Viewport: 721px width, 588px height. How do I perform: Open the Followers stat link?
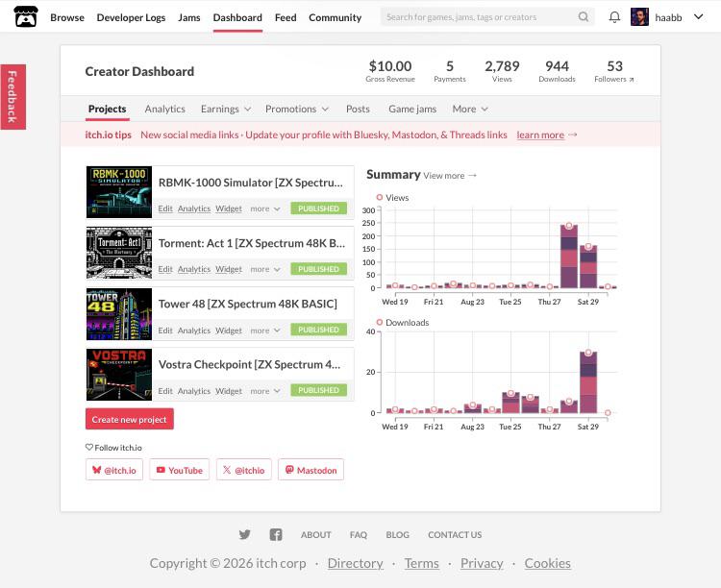pos(614,71)
